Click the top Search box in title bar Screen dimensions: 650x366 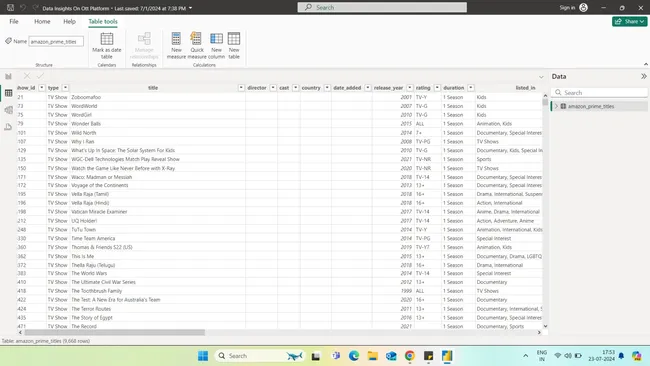[x=382, y=7]
